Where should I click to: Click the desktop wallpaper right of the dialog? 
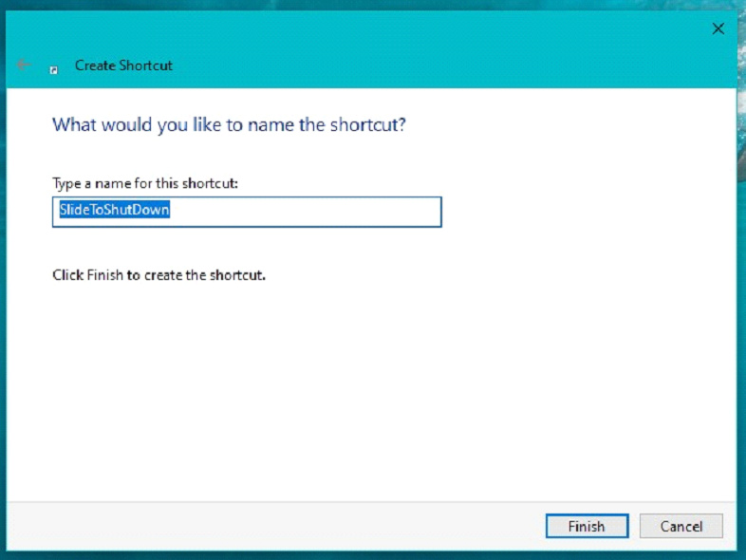tap(741, 285)
